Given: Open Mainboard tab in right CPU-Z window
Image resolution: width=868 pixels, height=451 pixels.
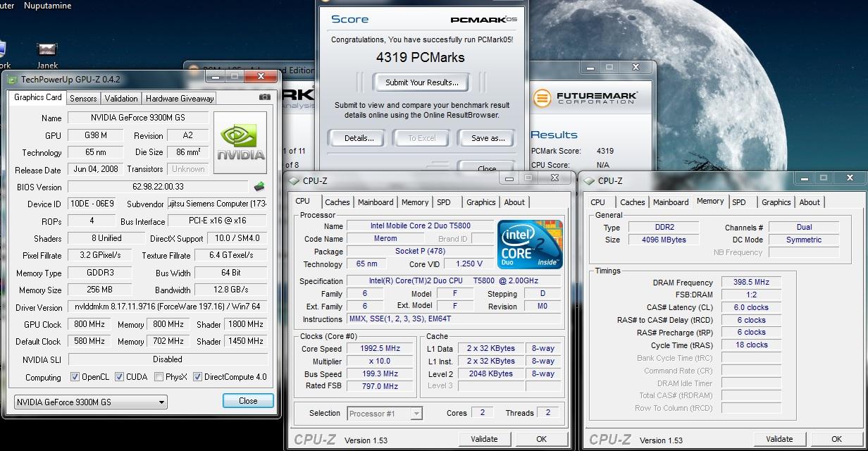Looking at the screenshot, I should pos(671,202).
